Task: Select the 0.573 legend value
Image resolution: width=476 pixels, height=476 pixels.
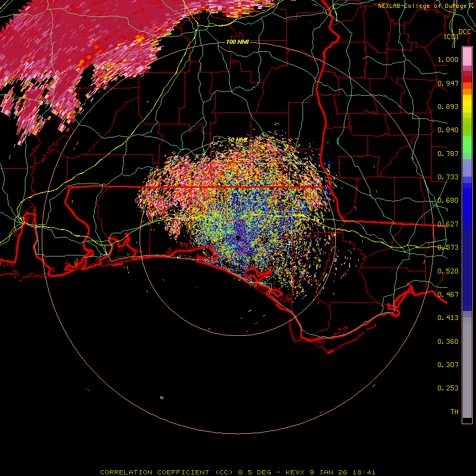Action: pyautogui.click(x=448, y=248)
